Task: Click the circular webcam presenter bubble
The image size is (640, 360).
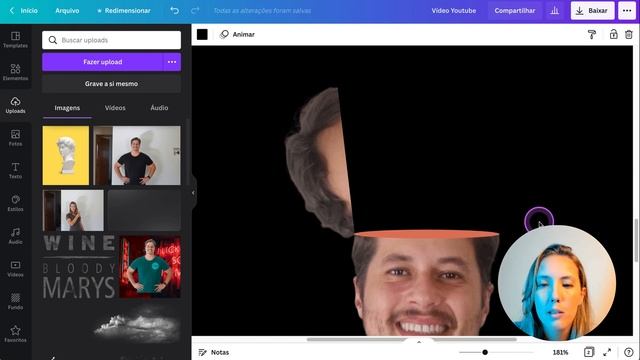Action: pyautogui.click(x=557, y=283)
